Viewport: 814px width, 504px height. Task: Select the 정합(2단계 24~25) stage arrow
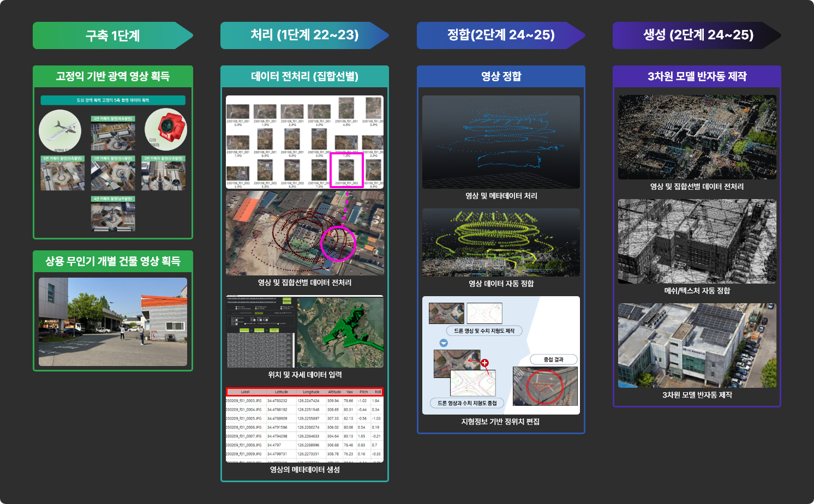(500, 35)
